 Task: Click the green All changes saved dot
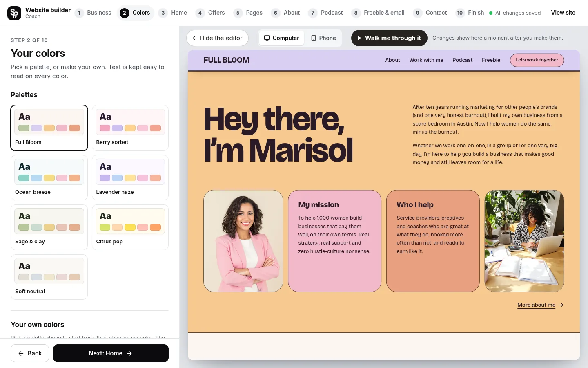pos(491,13)
